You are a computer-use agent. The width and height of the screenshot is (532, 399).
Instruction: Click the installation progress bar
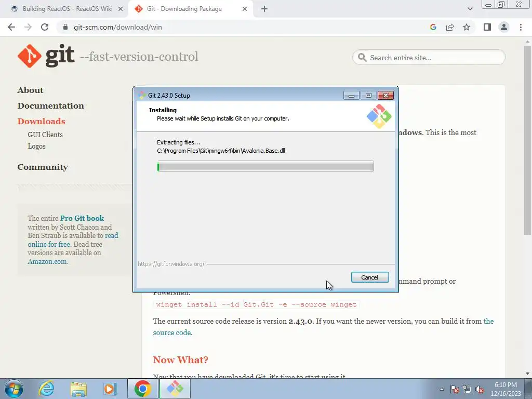pyautogui.click(x=265, y=166)
